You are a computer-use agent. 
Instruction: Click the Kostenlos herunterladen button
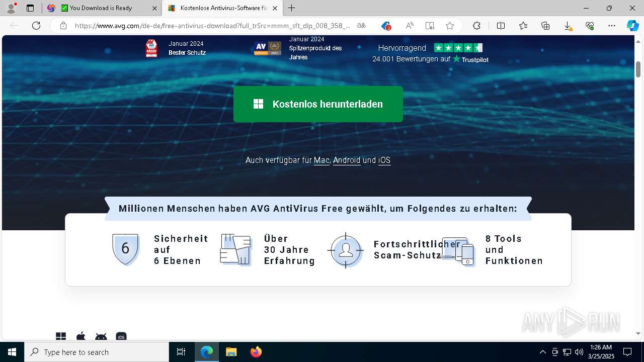[318, 104]
